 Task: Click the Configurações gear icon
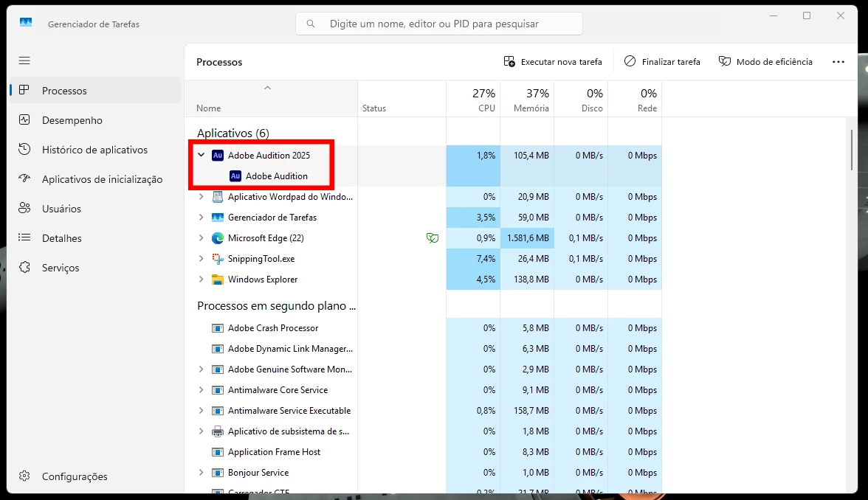[24, 476]
